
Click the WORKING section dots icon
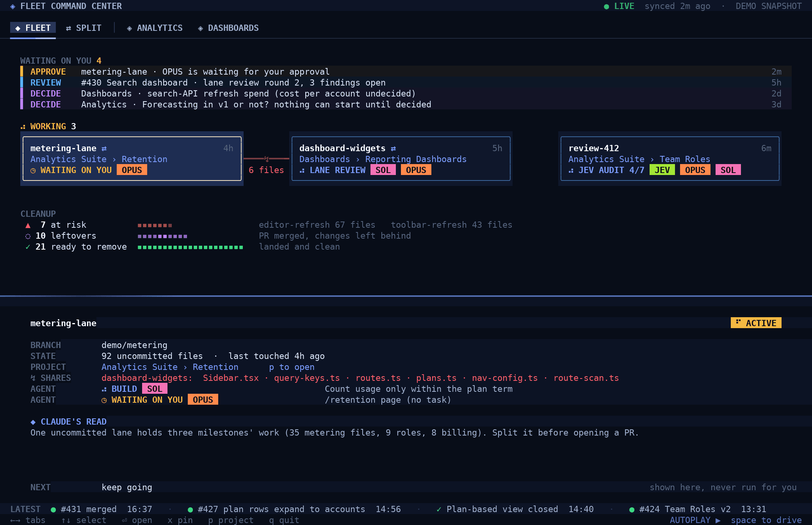23,127
